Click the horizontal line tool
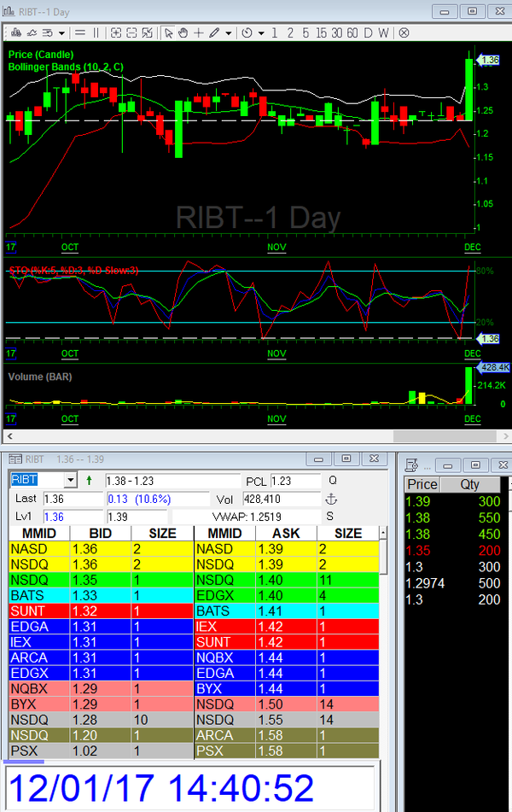 point(79,32)
